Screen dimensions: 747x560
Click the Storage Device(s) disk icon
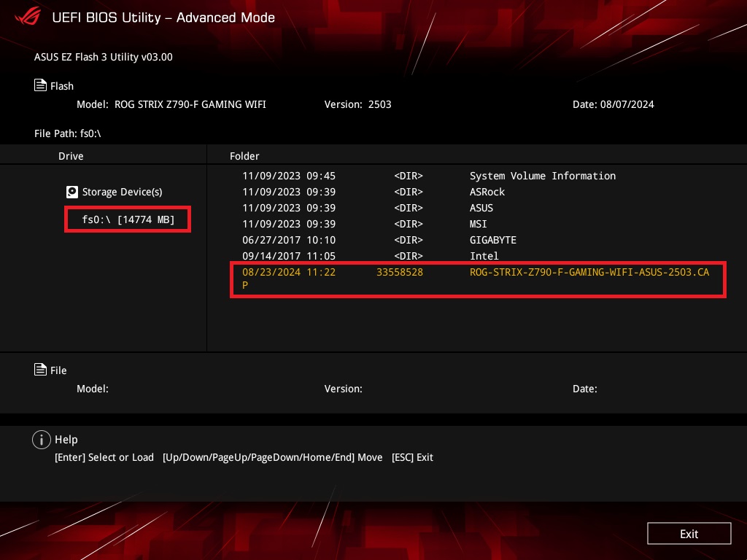[72, 192]
